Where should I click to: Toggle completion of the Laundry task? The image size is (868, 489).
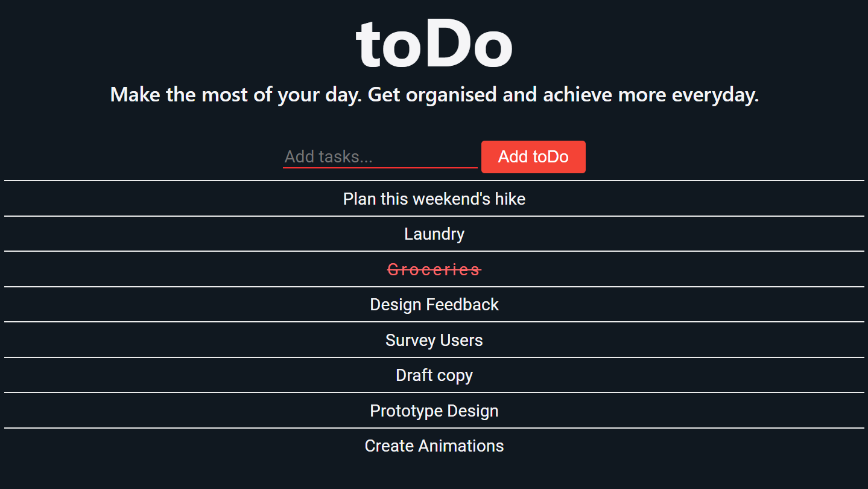click(434, 234)
